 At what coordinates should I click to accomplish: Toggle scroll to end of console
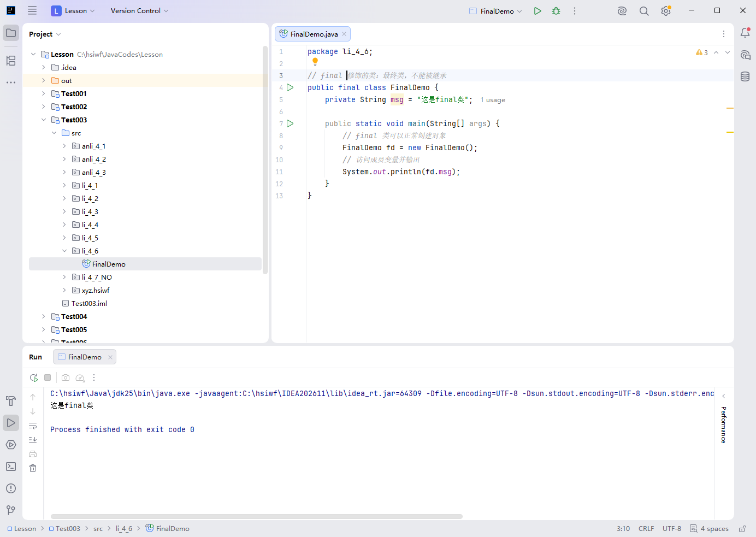point(33,440)
